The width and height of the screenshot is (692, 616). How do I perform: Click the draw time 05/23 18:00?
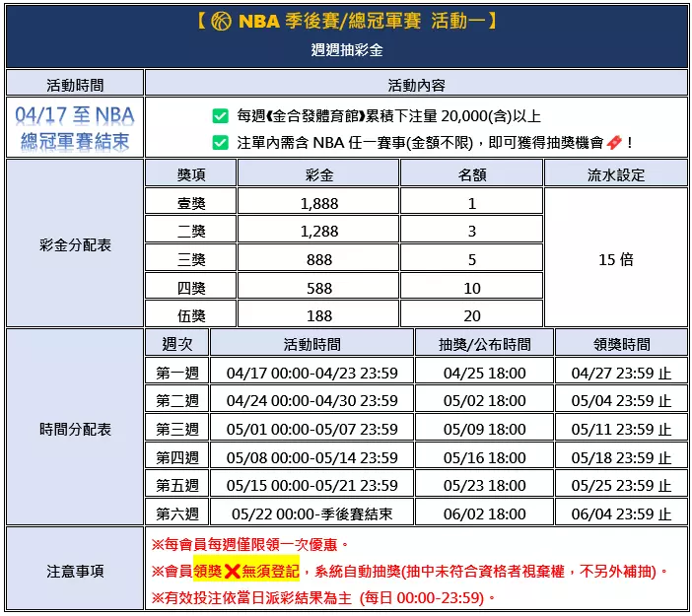484,485
